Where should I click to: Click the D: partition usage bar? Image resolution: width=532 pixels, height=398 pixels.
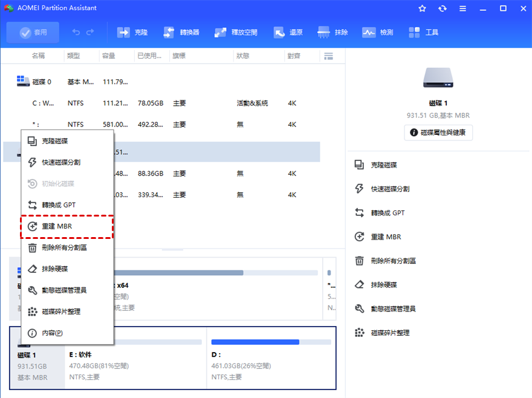click(x=271, y=342)
